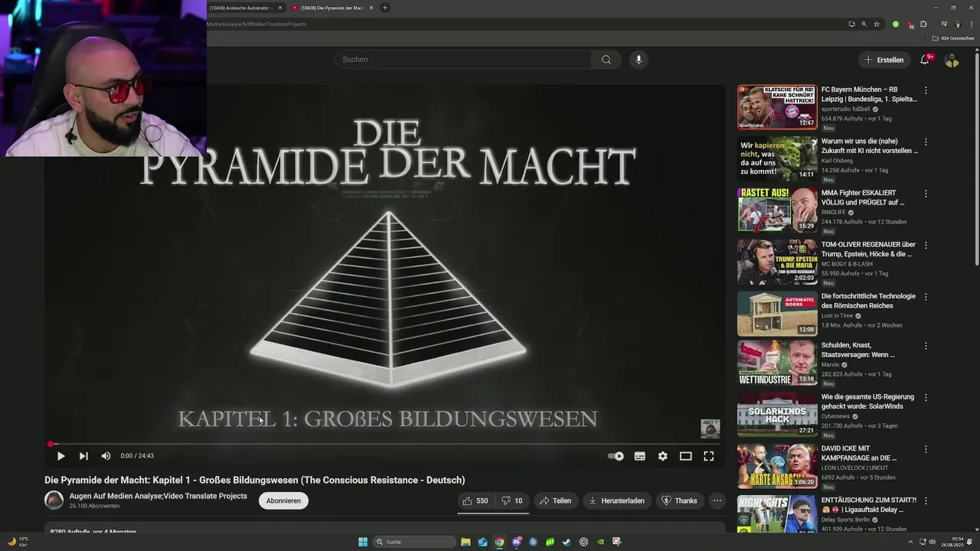Open the taskbar clock and date
This screenshot has width=980, height=551.
(x=952, y=542)
